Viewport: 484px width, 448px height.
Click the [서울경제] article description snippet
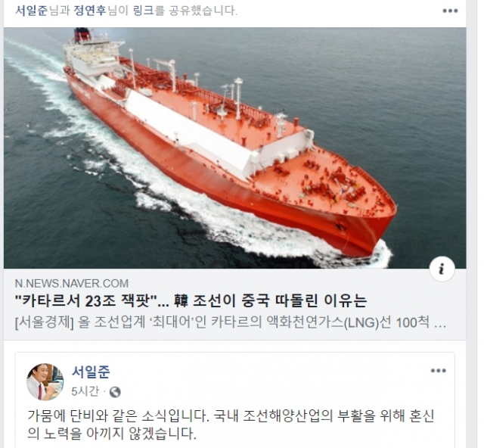(x=230, y=323)
